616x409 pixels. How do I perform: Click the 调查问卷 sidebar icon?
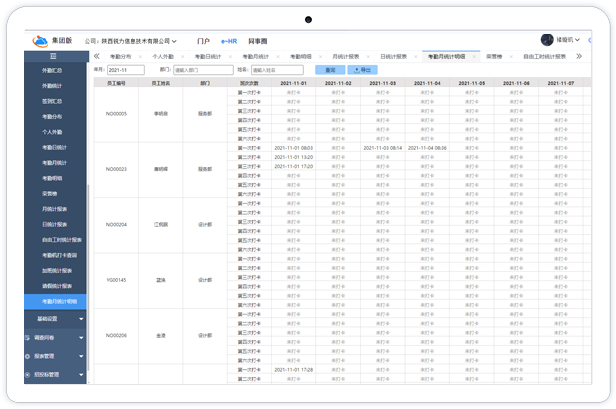[x=28, y=338]
